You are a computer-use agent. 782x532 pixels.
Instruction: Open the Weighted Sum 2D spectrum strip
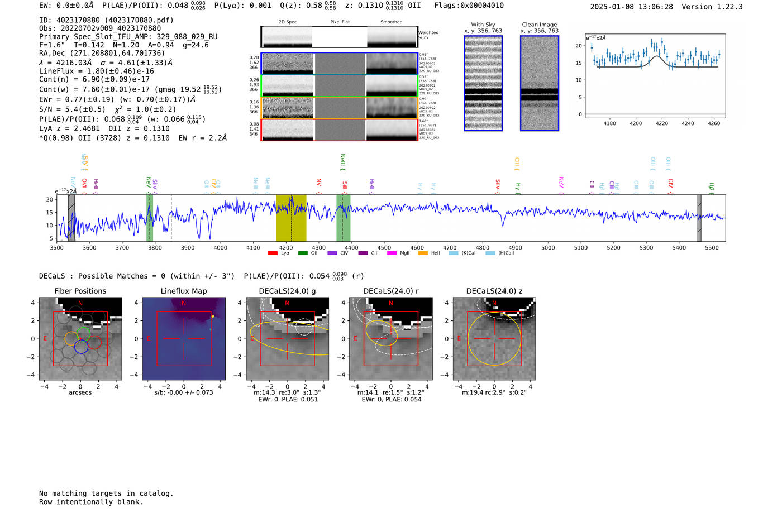tap(339, 37)
